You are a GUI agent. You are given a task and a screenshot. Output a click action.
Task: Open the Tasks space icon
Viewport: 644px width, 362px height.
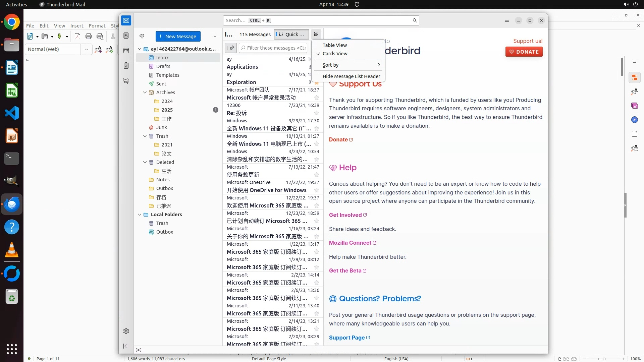(126, 66)
